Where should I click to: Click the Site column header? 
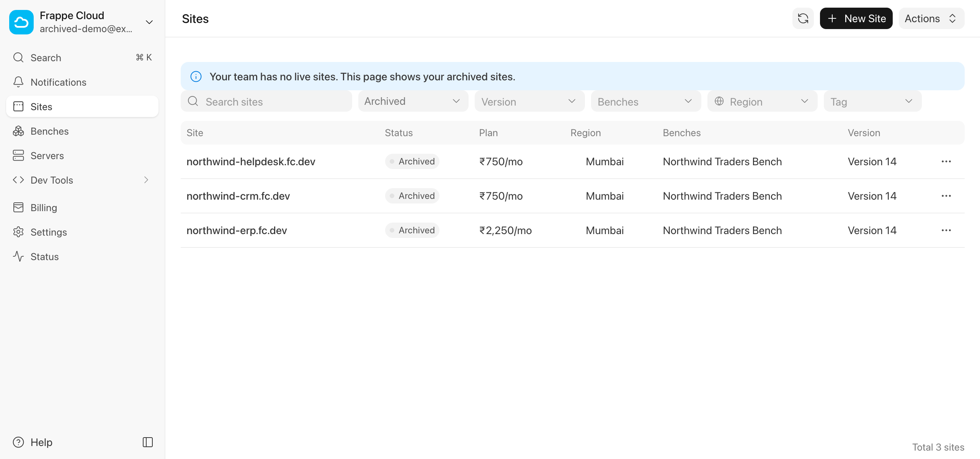[x=195, y=133]
